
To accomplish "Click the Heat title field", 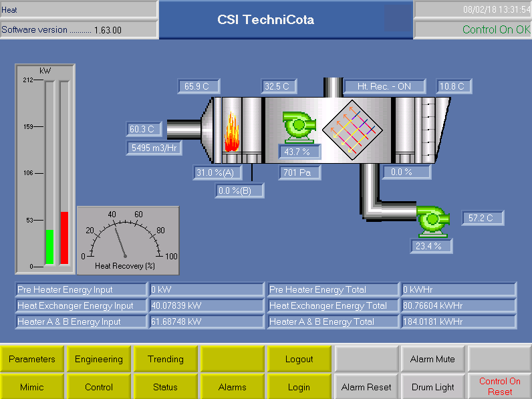I will click(79, 9).
